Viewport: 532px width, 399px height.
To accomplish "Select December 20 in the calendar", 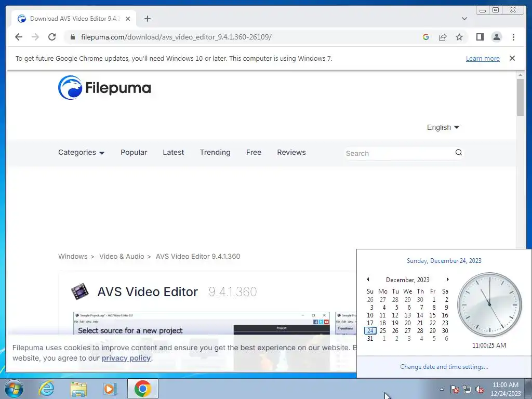I will click(407, 323).
